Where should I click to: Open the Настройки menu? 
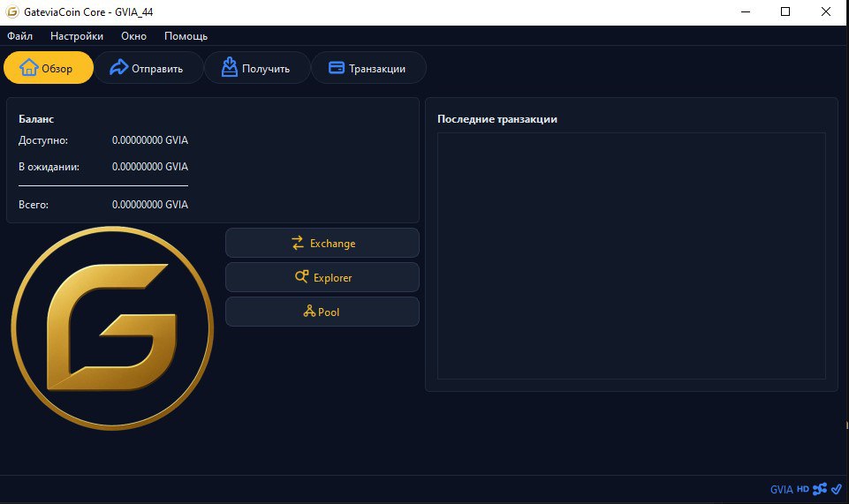[x=77, y=36]
